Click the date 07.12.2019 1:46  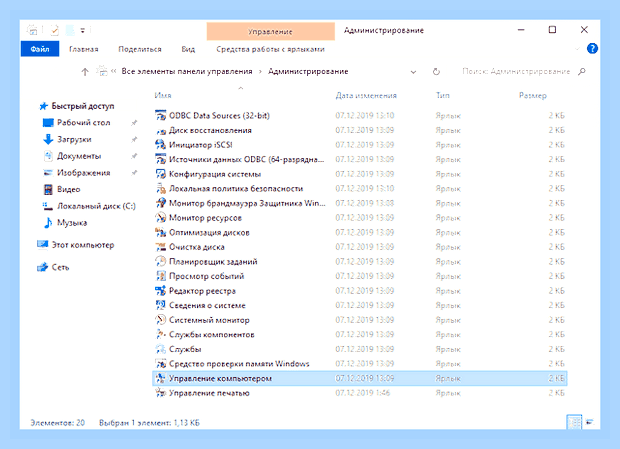tap(363, 393)
